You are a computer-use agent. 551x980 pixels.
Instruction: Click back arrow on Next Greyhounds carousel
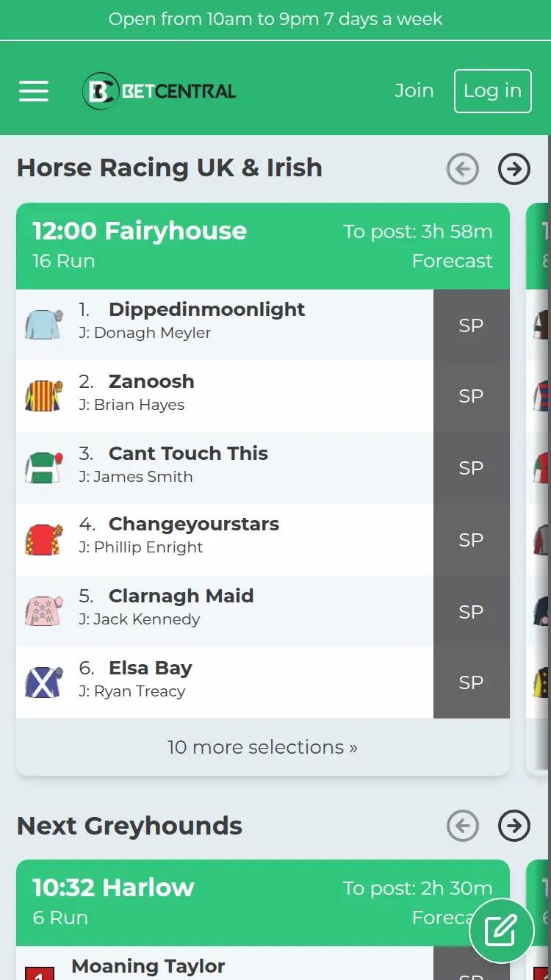click(x=463, y=826)
